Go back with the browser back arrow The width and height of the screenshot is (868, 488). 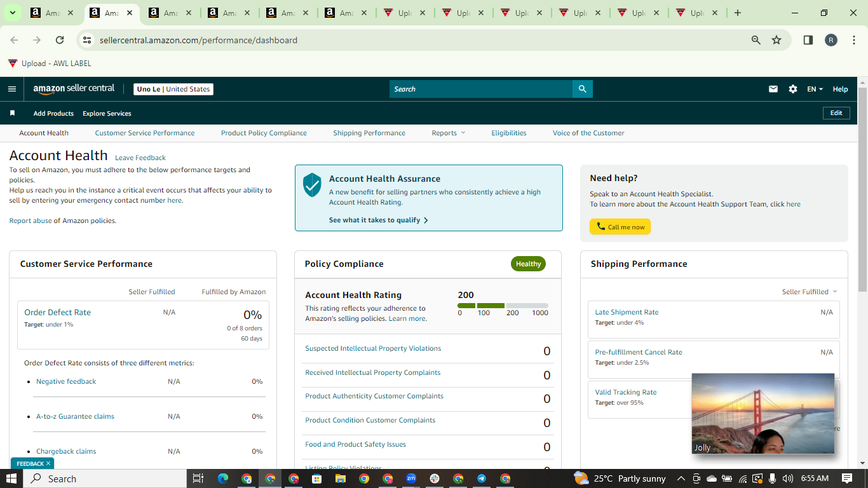[x=14, y=40]
